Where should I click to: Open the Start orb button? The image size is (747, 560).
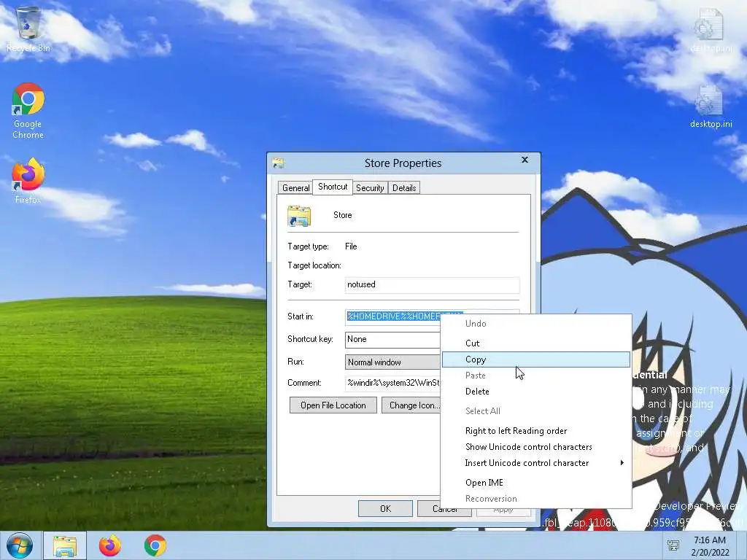coord(19,545)
